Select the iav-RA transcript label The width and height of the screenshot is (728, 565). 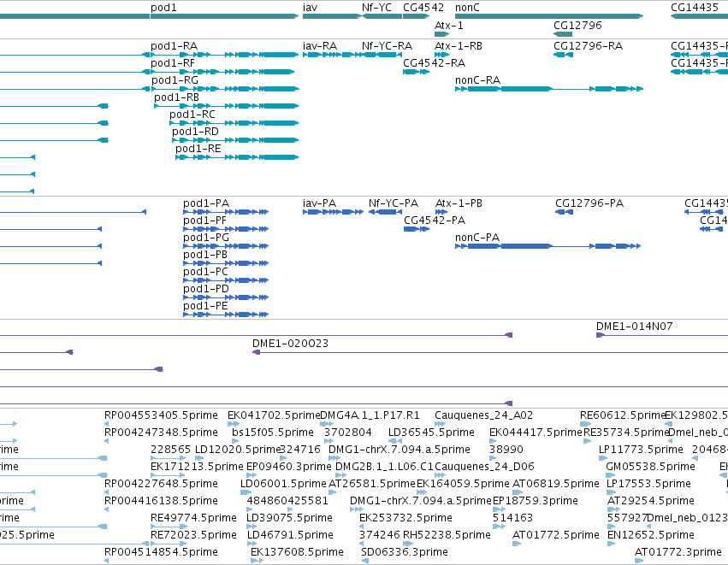320,46
